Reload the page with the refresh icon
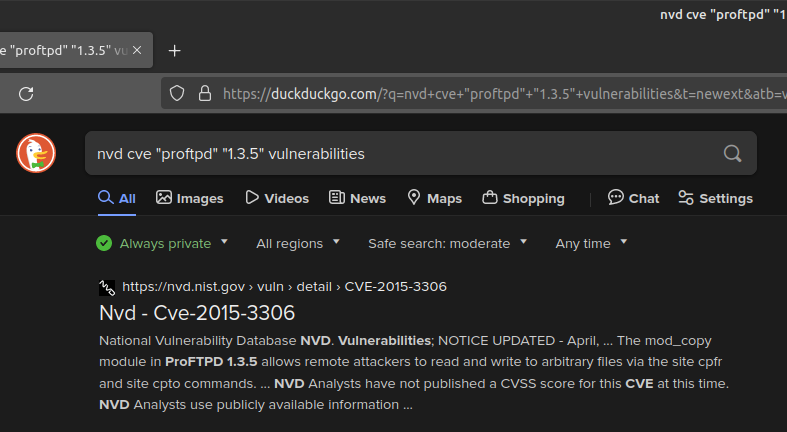Image resolution: width=787 pixels, height=432 pixels. [26, 94]
